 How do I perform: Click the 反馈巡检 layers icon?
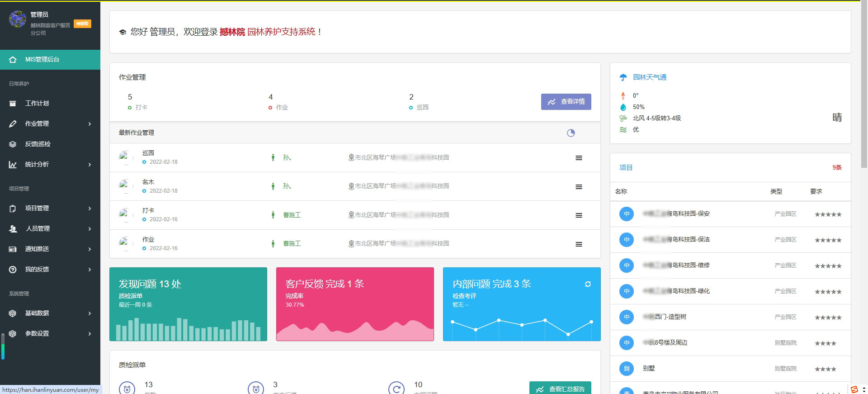click(13, 144)
